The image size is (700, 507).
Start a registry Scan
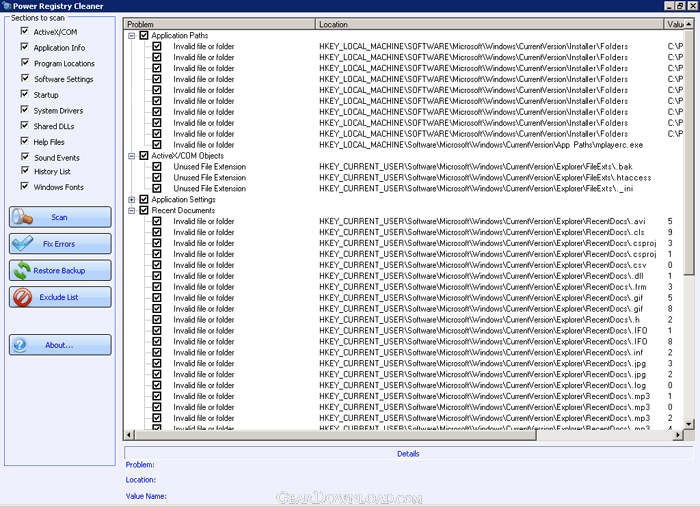60,217
